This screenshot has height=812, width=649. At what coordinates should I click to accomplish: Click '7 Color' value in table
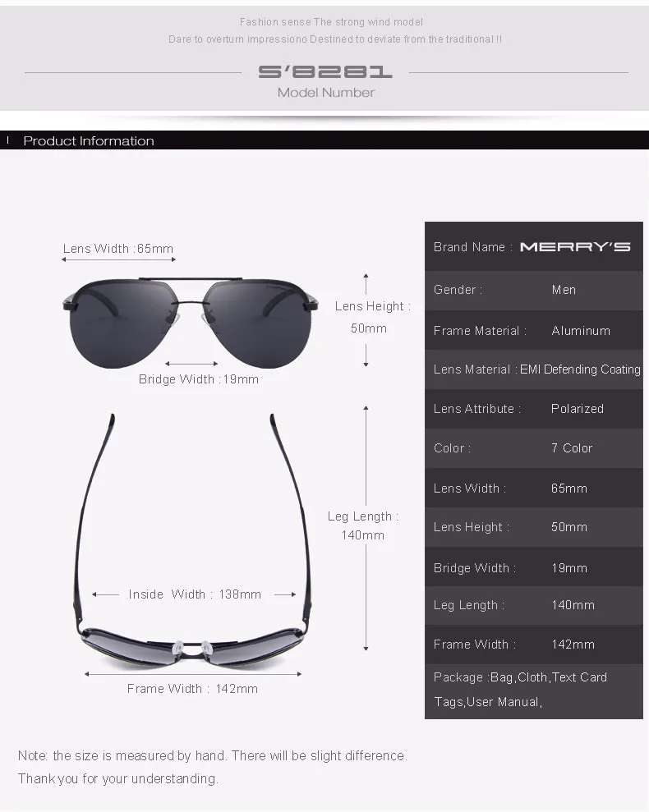click(x=572, y=448)
